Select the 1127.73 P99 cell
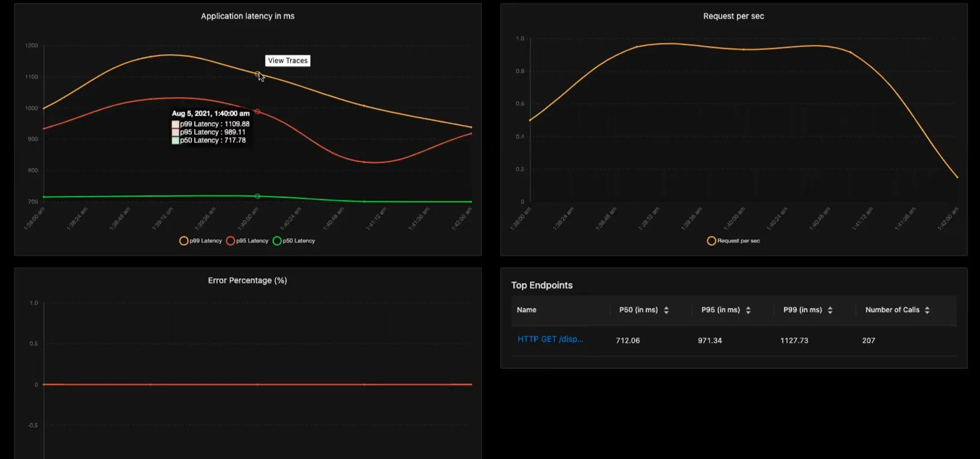The height and width of the screenshot is (459, 980). click(794, 340)
